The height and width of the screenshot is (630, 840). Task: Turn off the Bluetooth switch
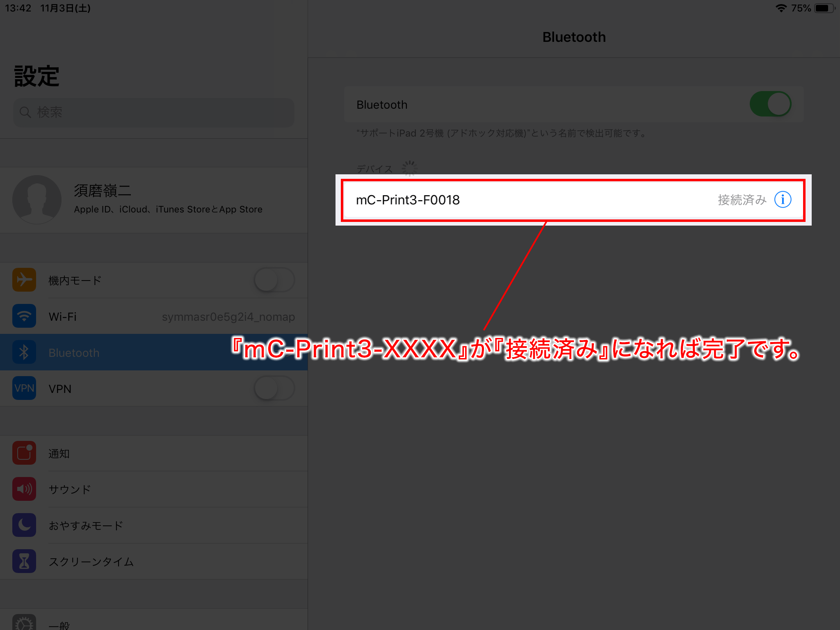[770, 104]
